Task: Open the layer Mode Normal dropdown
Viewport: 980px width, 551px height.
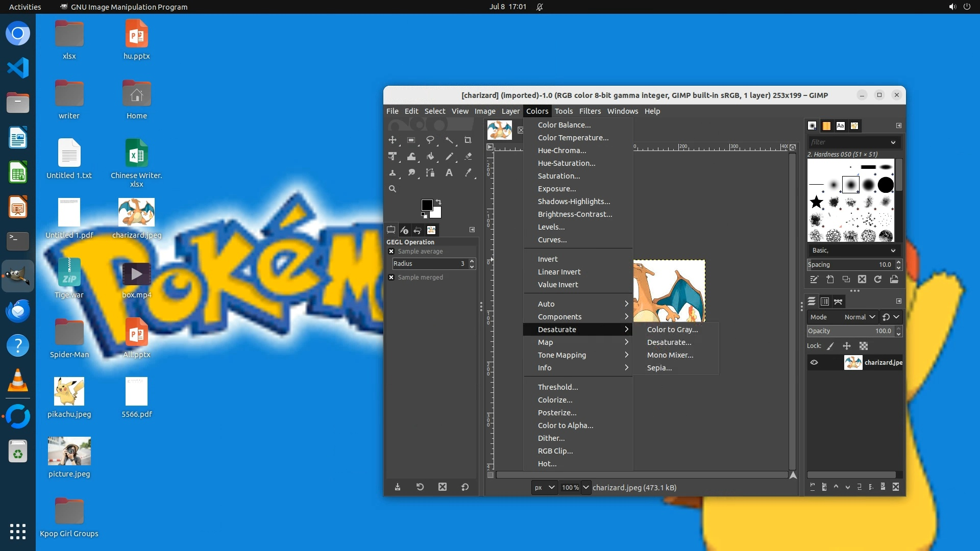Action: tap(860, 317)
